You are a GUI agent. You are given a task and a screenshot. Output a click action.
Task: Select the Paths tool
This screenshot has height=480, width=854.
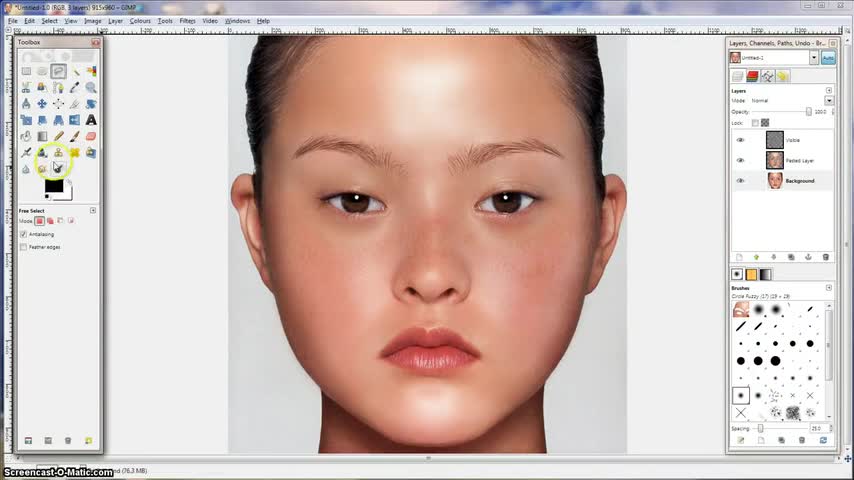click(x=58, y=88)
